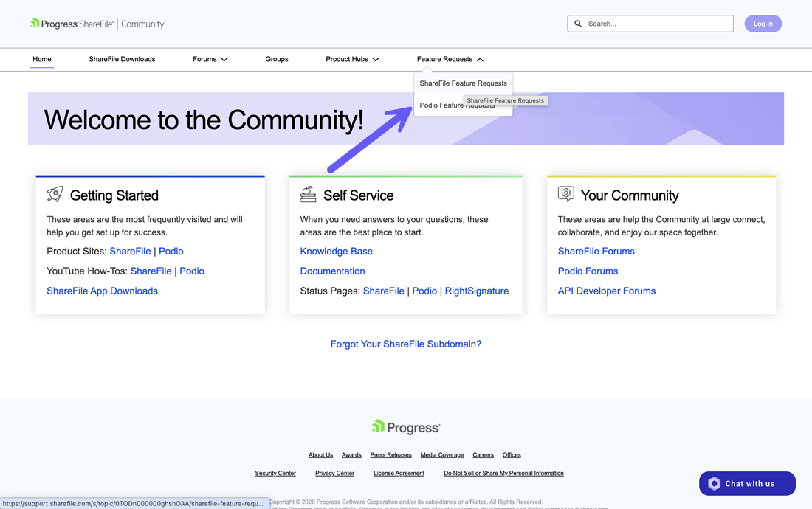Open API Developer Forums link
This screenshot has height=509, width=812.
click(x=606, y=291)
